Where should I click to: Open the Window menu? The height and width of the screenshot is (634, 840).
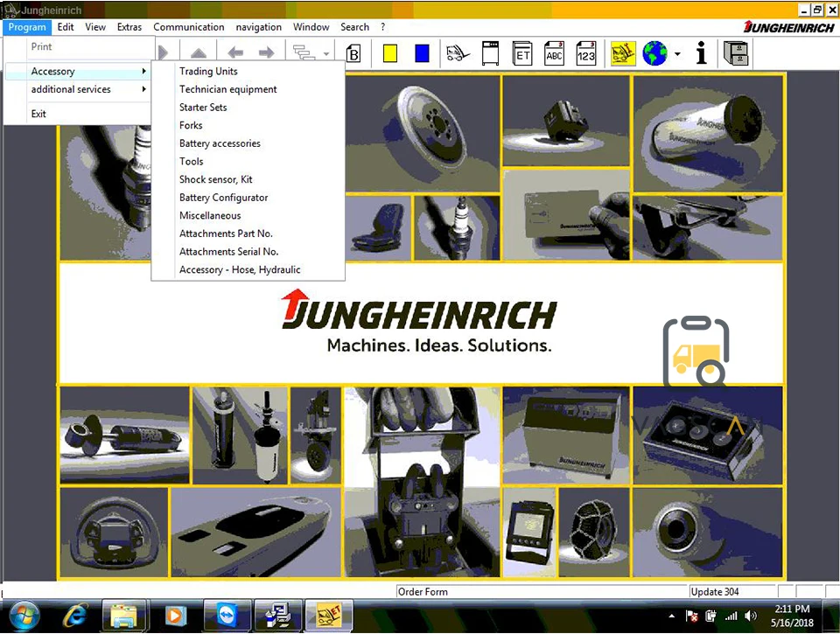(x=311, y=27)
